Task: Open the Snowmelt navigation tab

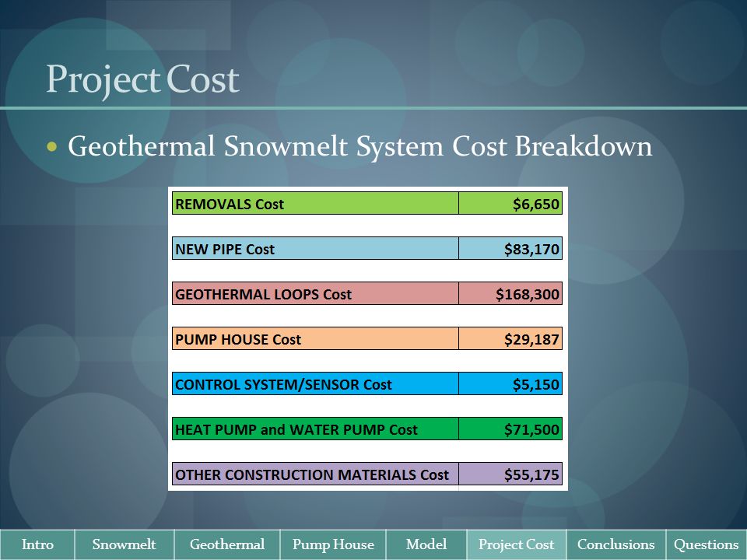Action: 124,544
